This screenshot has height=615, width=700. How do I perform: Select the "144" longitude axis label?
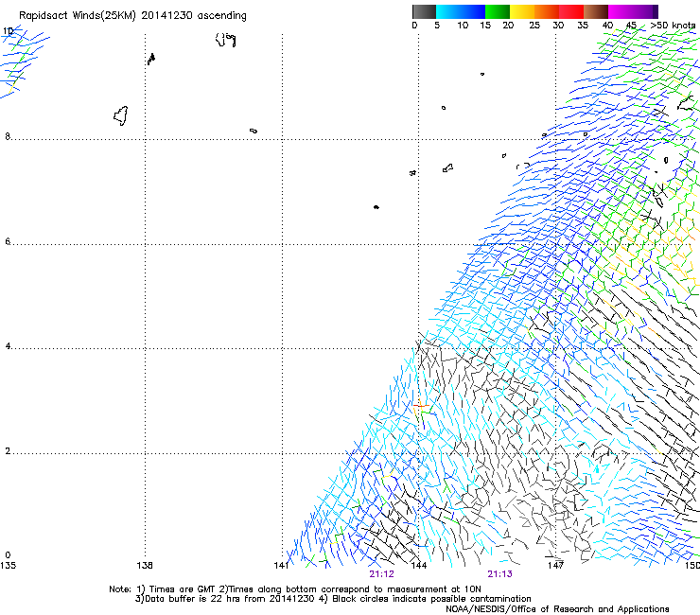click(419, 566)
